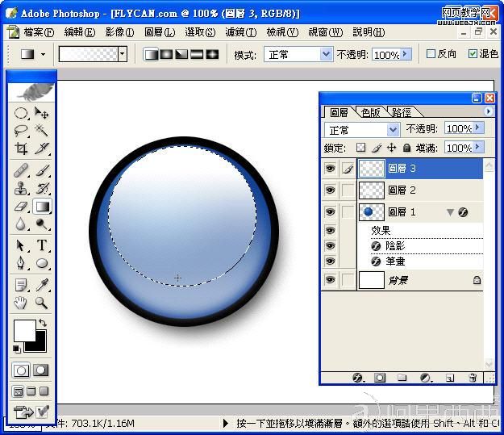Jump to ImageReady button
The width and height of the screenshot is (504, 435).
click(23, 412)
